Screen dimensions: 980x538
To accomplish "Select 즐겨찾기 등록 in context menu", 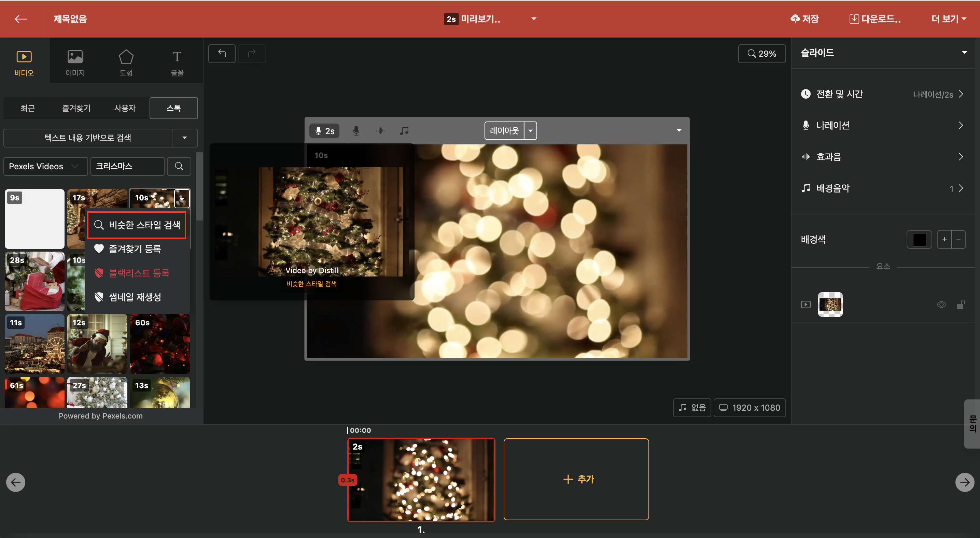I will [x=137, y=249].
